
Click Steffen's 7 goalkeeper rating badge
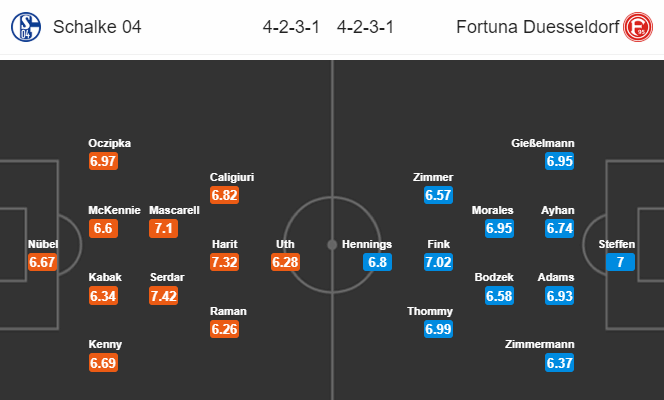click(x=620, y=262)
